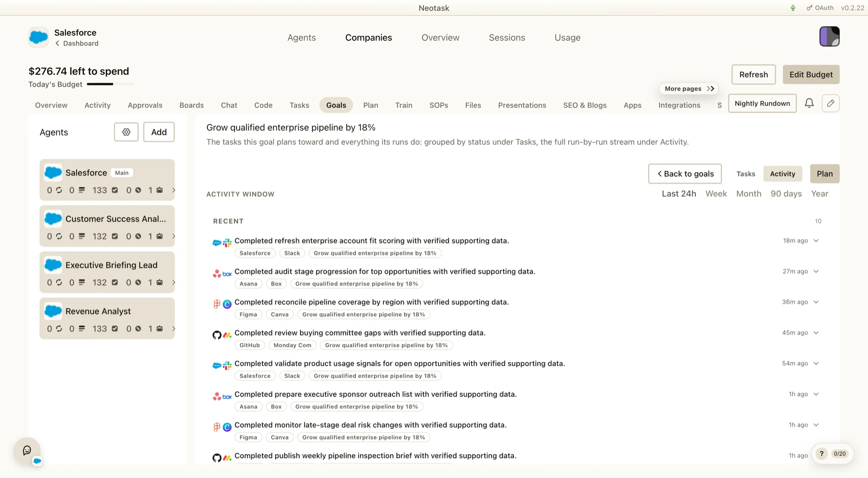Click the Salesforce cloud logo in header
Screen dimensions: 868x478
click(38, 37)
